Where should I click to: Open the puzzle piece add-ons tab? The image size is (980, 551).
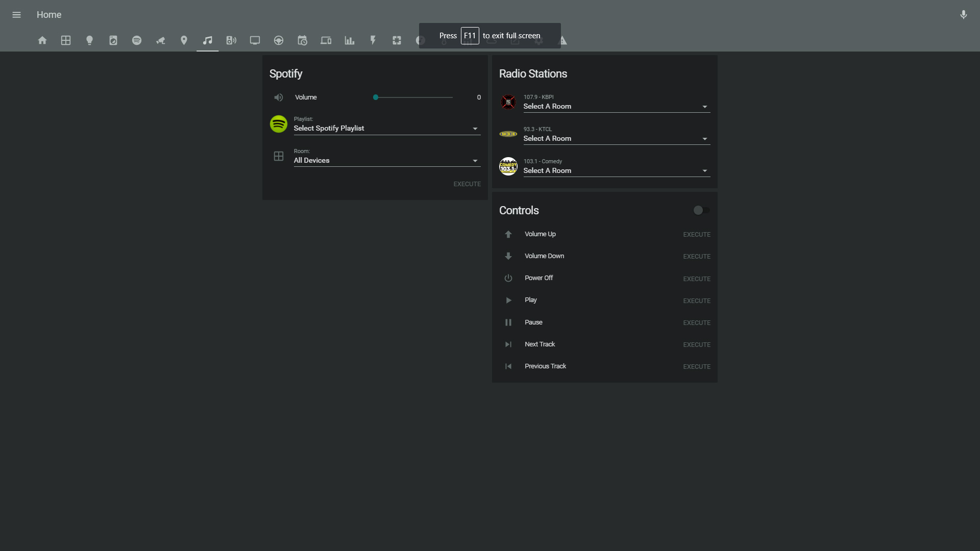pos(397,40)
